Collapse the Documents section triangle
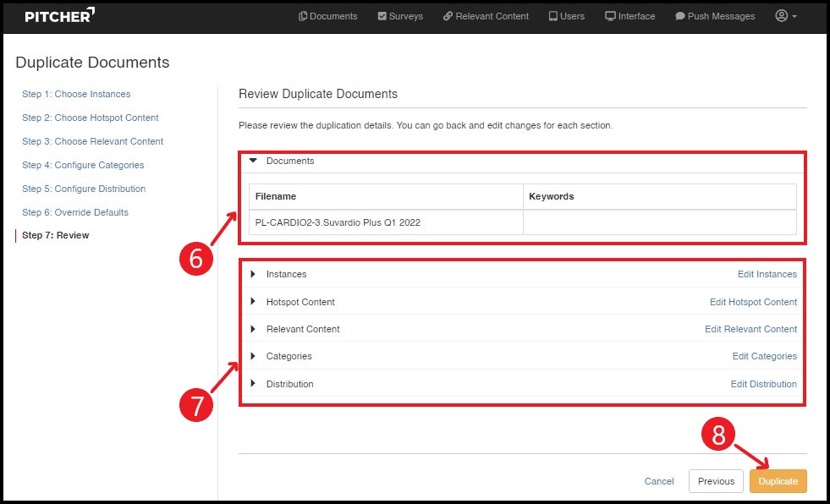This screenshot has height=504, width=830. [253, 161]
